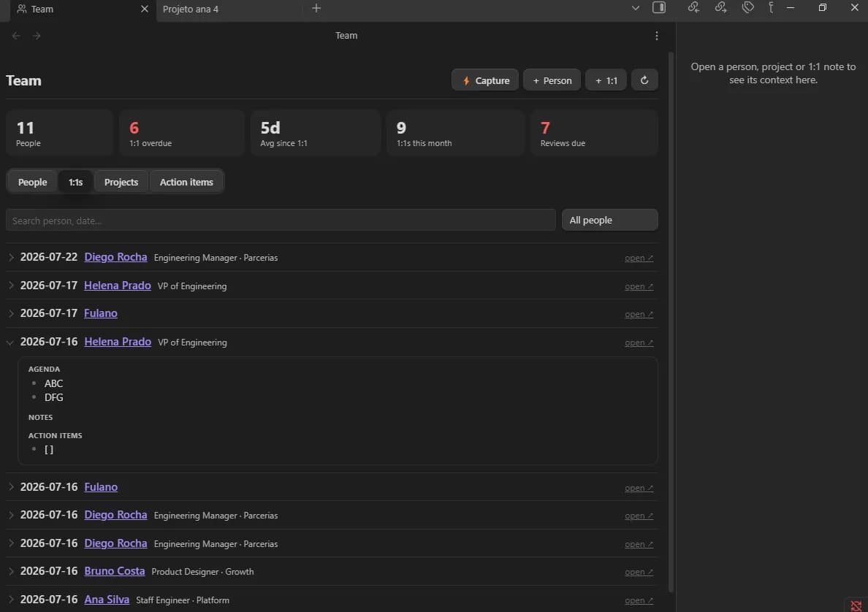Viewport: 868px width, 612px height.
Task: Navigate forward with the right arrow
Action: 37,36
